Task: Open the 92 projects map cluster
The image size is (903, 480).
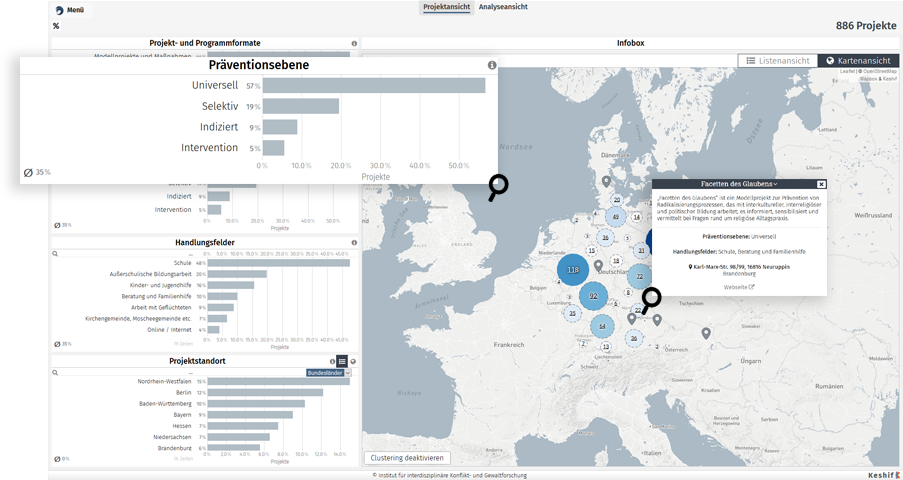Action: click(593, 296)
